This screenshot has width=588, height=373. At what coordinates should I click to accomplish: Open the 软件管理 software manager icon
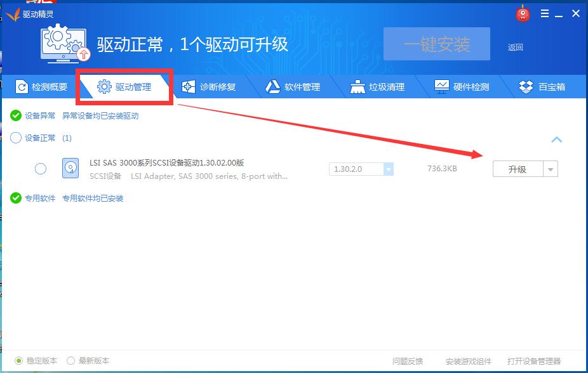(x=273, y=87)
